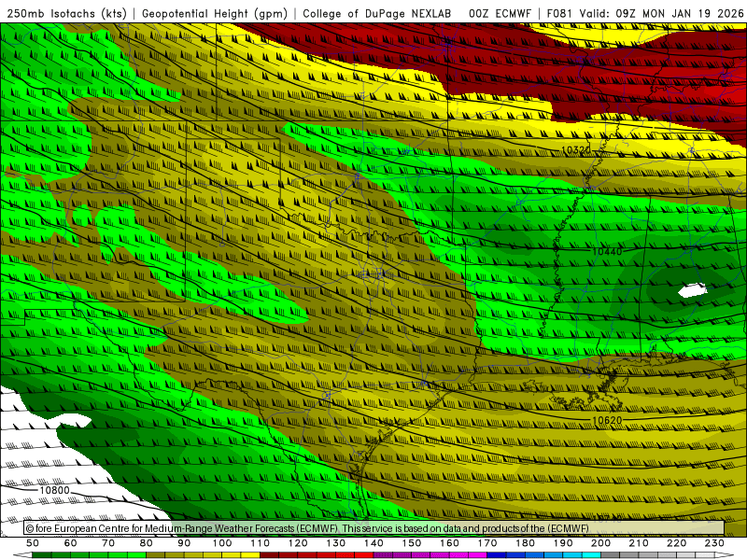747x560 pixels.
Task: Click the '250mb Isotachs (kts)' title text
Action: tap(66, 13)
